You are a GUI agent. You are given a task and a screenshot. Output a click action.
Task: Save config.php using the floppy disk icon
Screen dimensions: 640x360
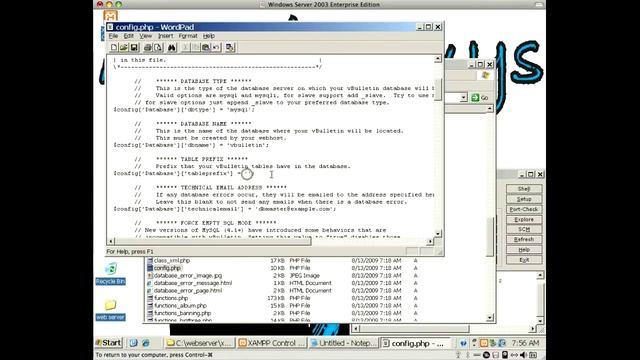(134, 47)
